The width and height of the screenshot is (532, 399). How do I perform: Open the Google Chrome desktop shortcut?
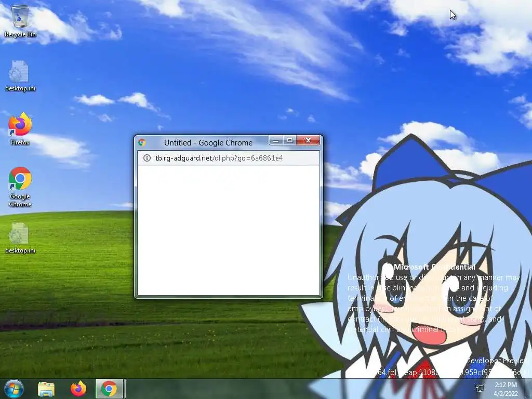pyautogui.click(x=20, y=187)
